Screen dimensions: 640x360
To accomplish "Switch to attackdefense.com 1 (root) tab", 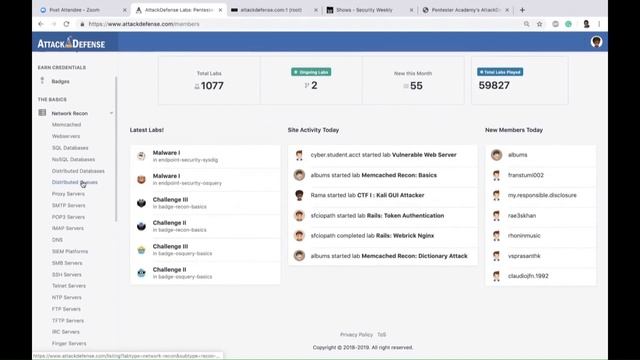I will click(273, 10).
